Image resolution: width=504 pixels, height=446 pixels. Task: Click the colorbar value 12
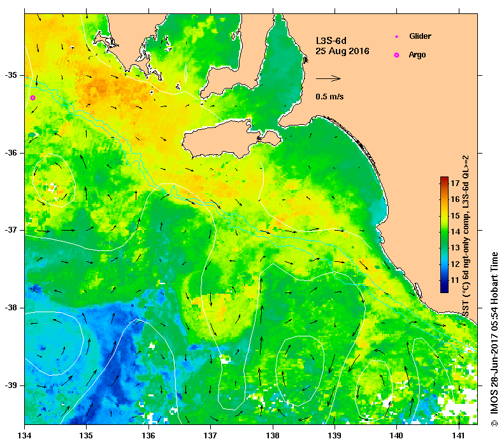[455, 264]
